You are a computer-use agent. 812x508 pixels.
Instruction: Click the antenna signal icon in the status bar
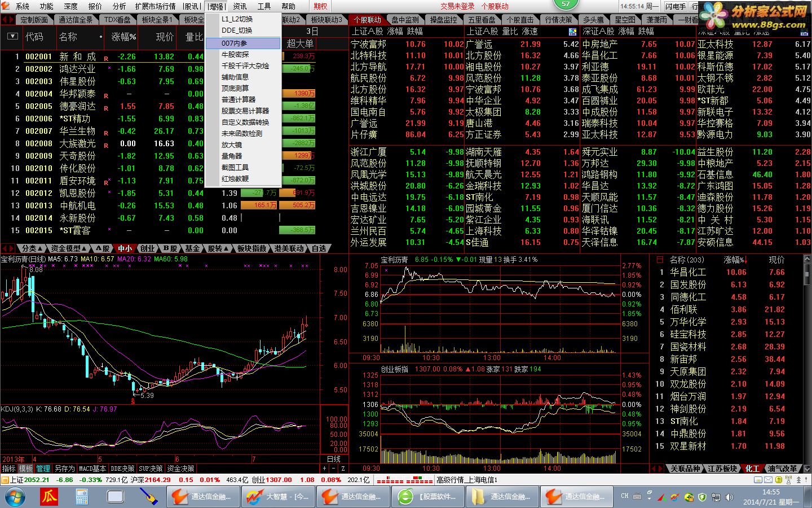tap(789, 480)
